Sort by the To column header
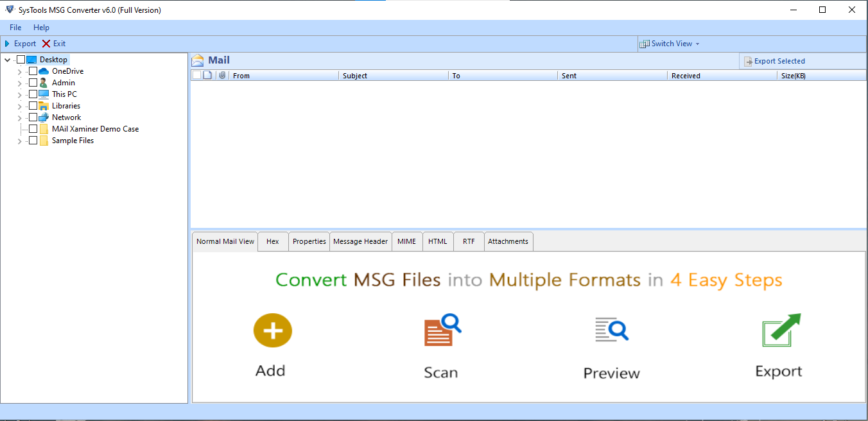 pyautogui.click(x=503, y=75)
